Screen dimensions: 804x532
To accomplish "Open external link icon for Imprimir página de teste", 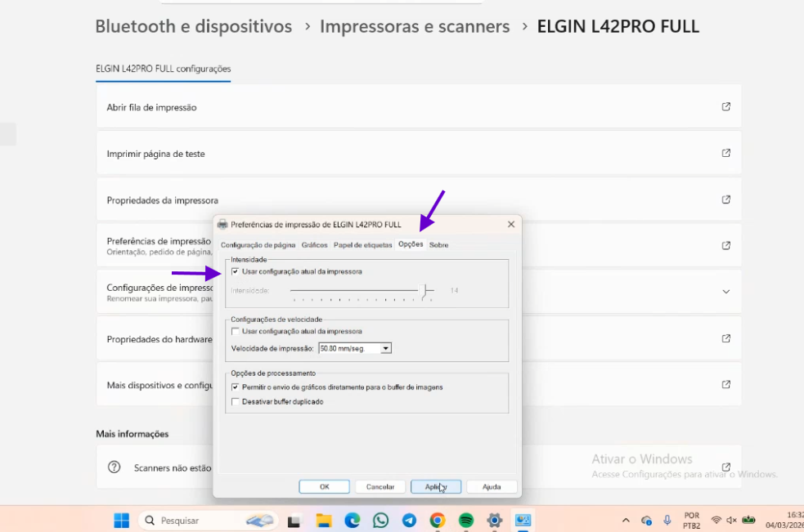I will click(726, 153).
